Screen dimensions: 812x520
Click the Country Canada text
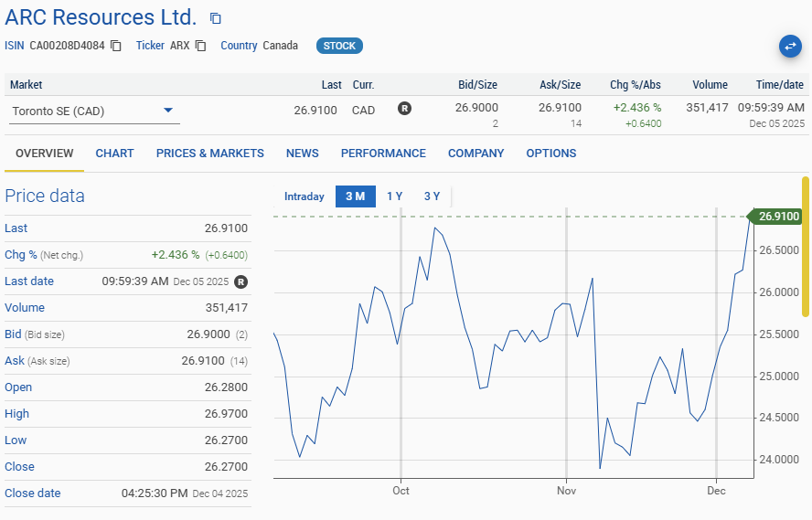pos(259,46)
